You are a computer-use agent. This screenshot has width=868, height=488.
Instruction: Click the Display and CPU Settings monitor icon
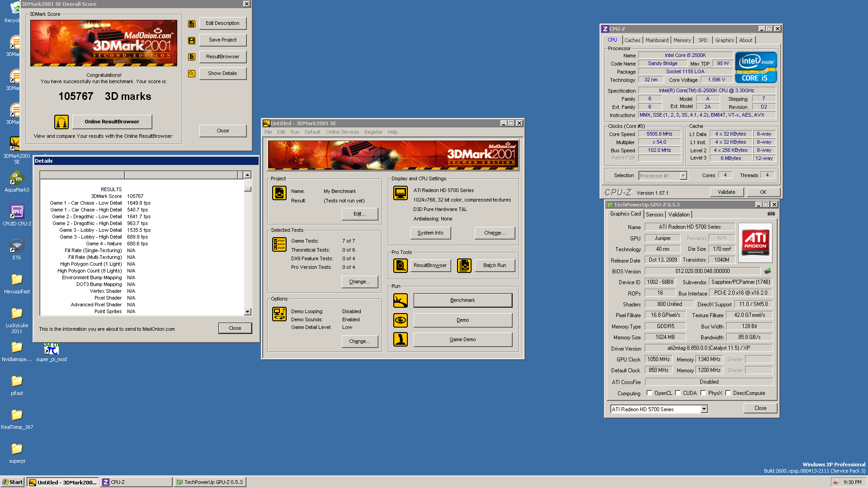[401, 193]
